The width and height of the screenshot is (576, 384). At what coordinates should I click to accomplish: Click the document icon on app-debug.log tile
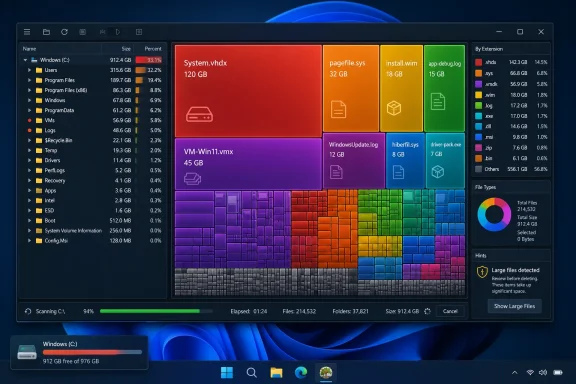(438, 101)
